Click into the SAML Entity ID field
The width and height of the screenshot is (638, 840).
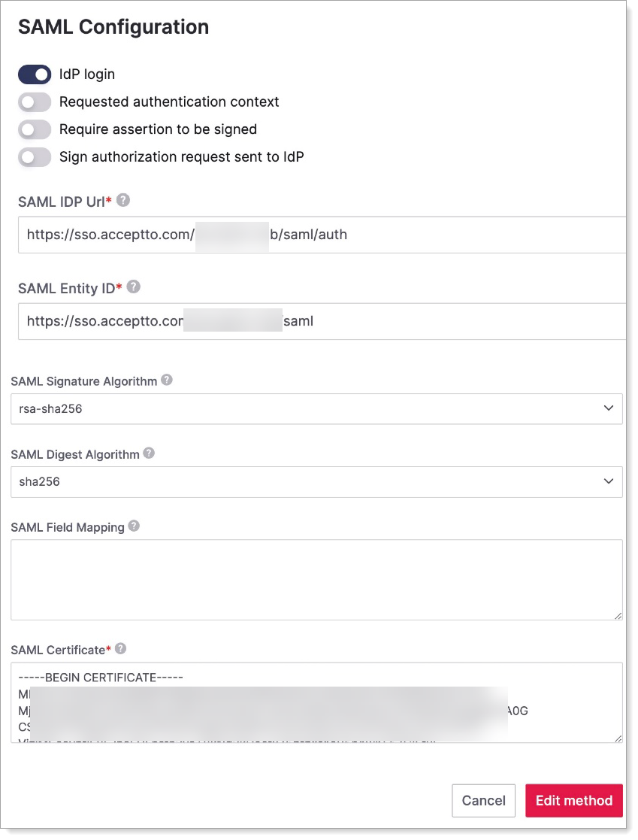tap(451, 321)
